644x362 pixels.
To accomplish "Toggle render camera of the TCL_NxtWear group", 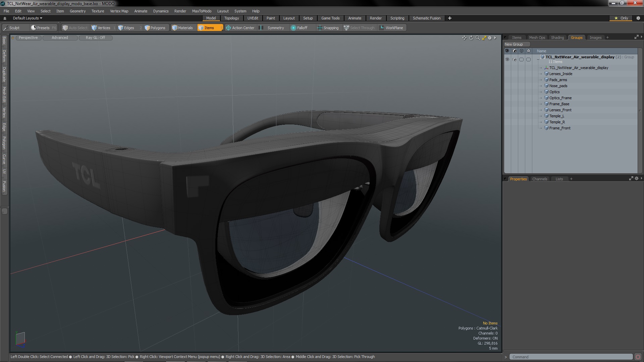I will (514, 59).
